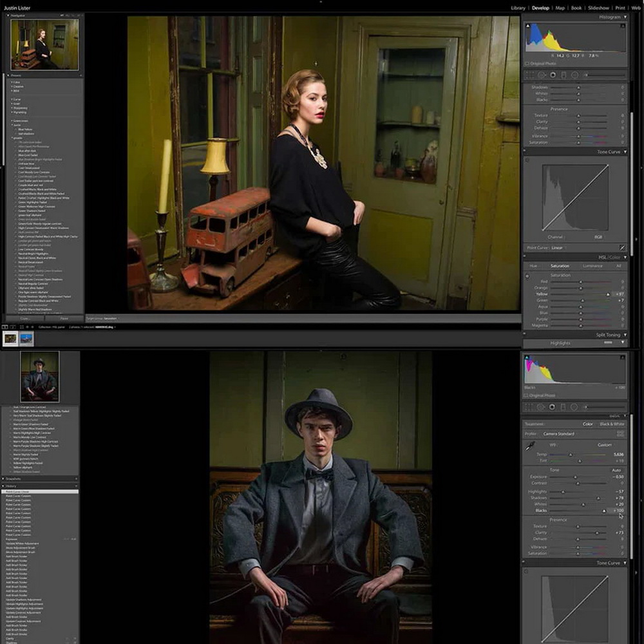Select Radial Filter tool in the lower tool strip
Viewport: 644px width, 644px height.
tap(574, 407)
